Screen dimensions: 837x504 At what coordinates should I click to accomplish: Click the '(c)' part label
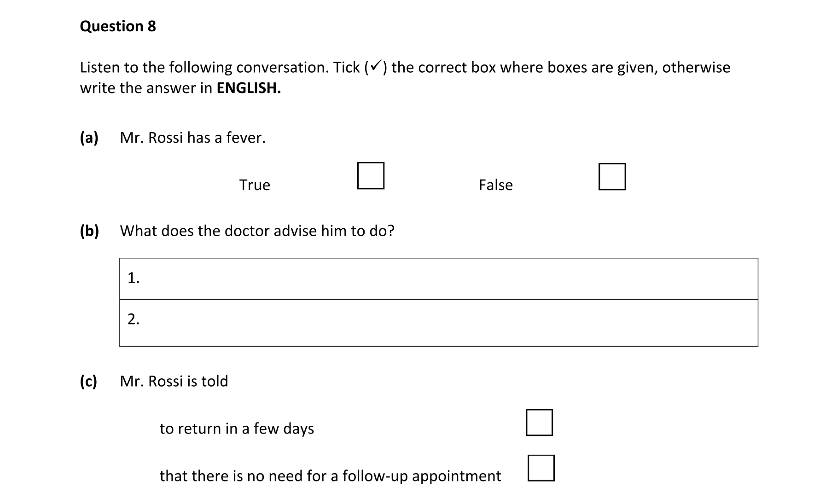pos(88,381)
